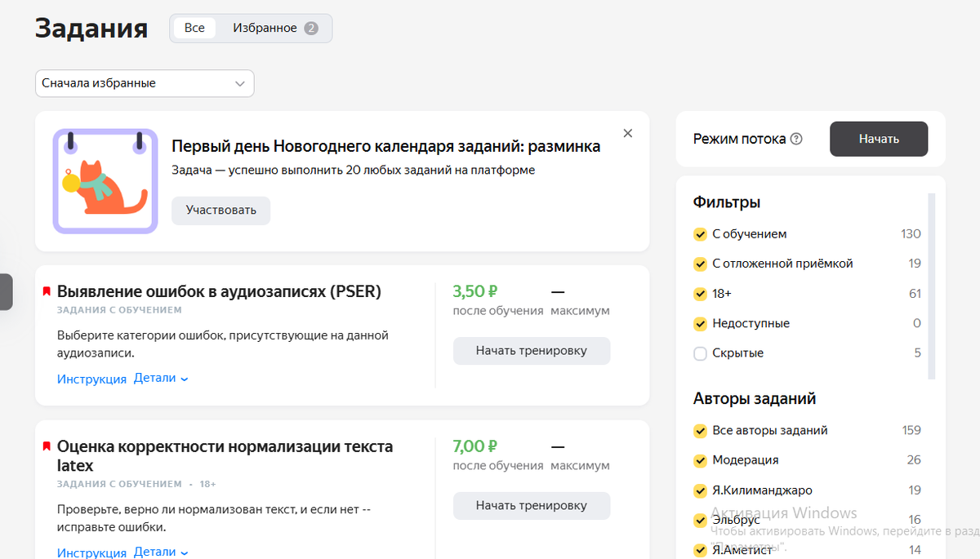Click the 7,00 ₽ price value
Image resolution: width=980 pixels, height=559 pixels.
point(475,446)
